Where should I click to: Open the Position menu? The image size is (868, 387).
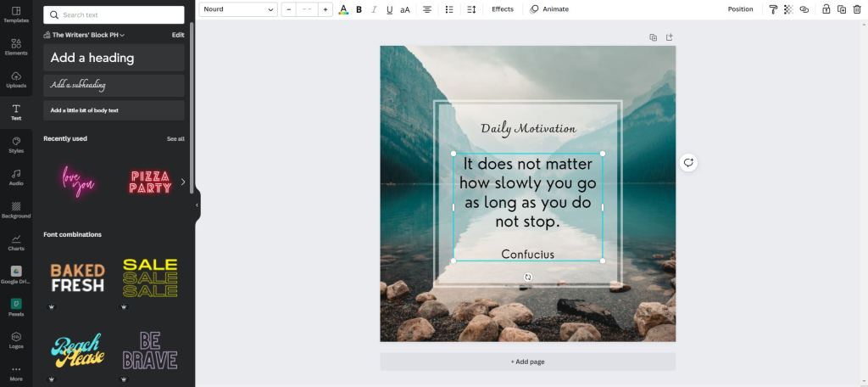(x=740, y=9)
